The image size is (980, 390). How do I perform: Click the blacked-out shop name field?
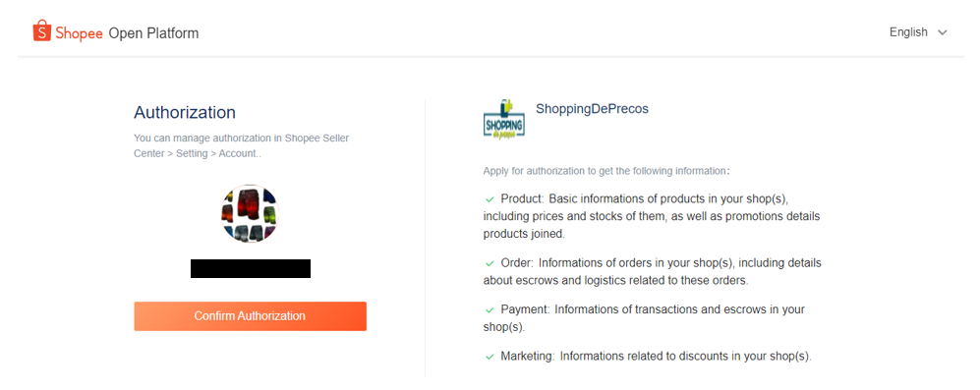tap(251, 269)
